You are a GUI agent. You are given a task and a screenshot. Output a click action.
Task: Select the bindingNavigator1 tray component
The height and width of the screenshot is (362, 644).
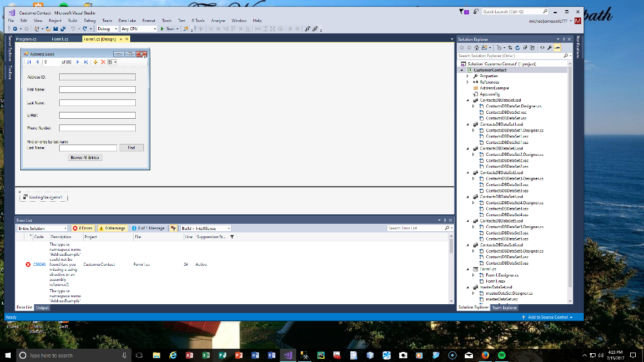pyautogui.click(x=43, y=197)
